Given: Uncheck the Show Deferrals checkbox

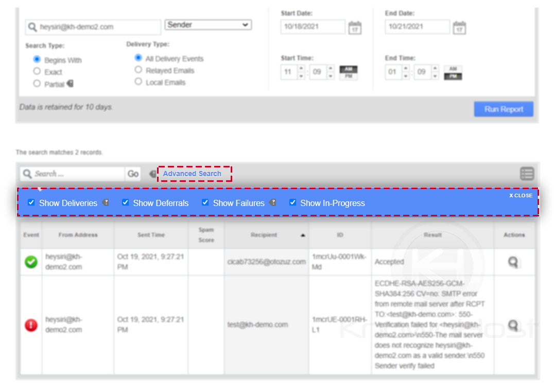Looking at the screenshot, I should click(126, 202).
